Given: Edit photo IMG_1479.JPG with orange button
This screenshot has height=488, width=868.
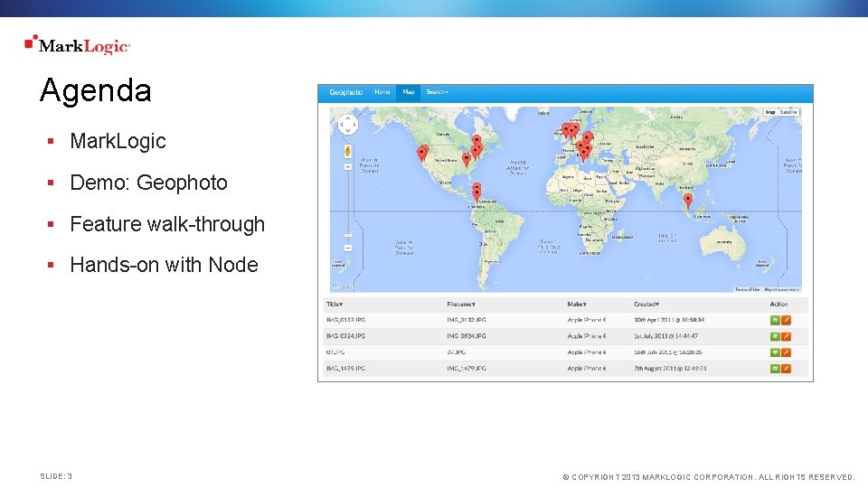Looking at the screenshot, I should tap(786, 369).
